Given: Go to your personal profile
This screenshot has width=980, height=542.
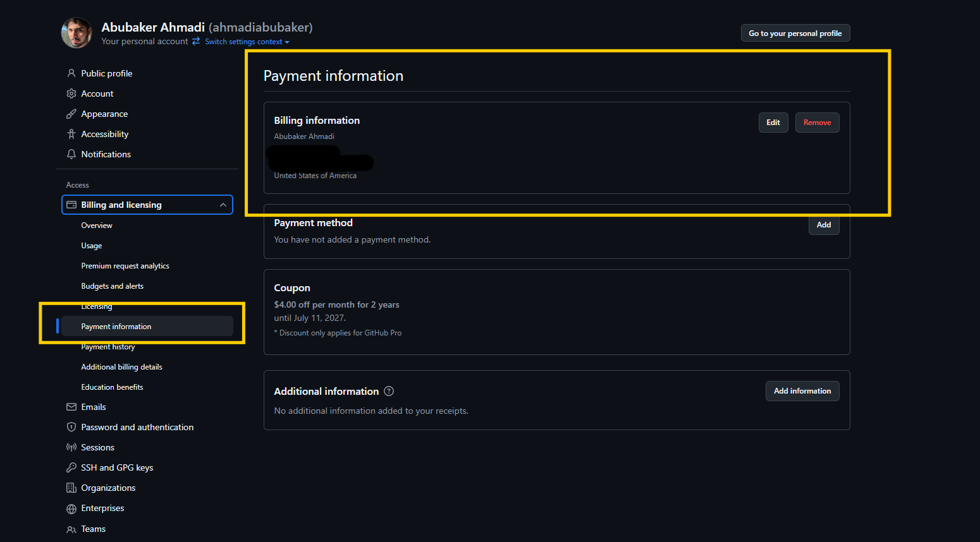Looking at the screenshot, I should click(795, 33).
